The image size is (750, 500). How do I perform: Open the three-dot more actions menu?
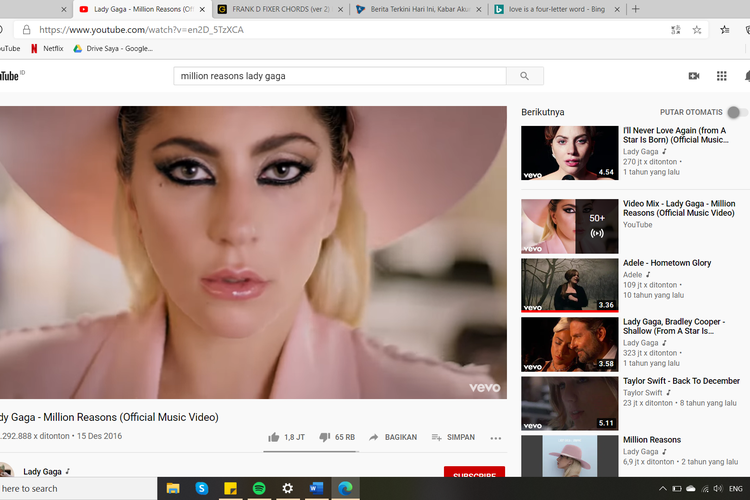click(496, 437)
